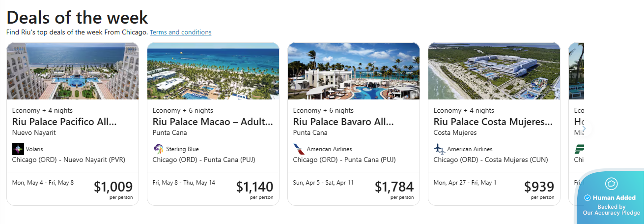Open Riu Palace Macao deal title
The width and height of the screenshot is (644, 224).
pos(213,122)
